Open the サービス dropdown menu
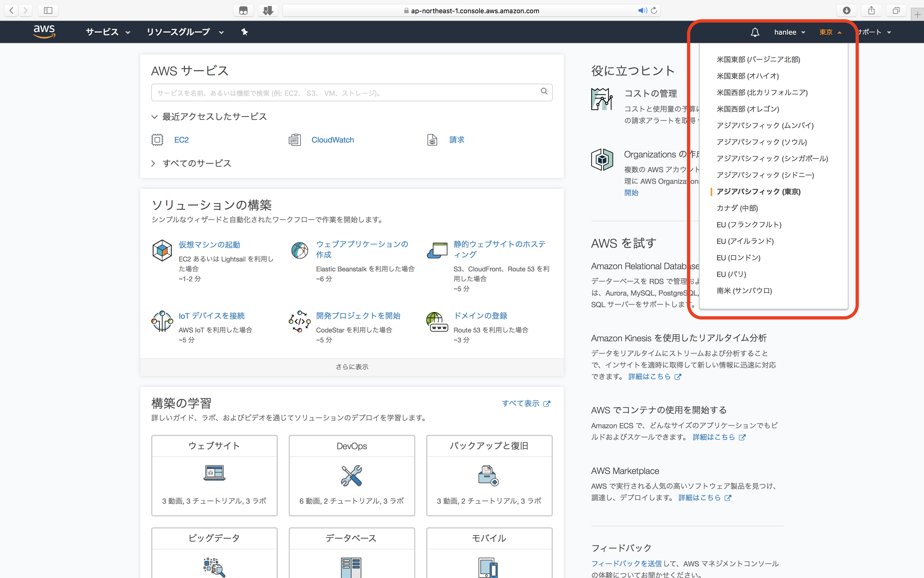The image size is (924, 578). tap(108, 32)
